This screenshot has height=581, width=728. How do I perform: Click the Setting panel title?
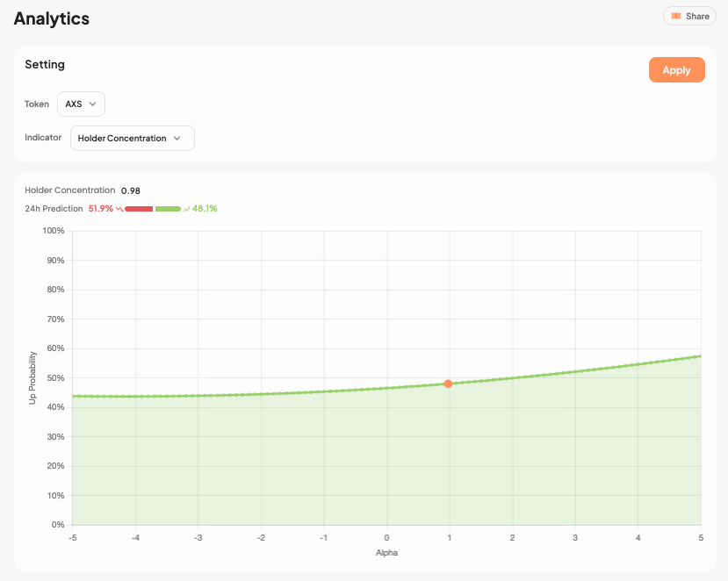[x=45, y=64]
